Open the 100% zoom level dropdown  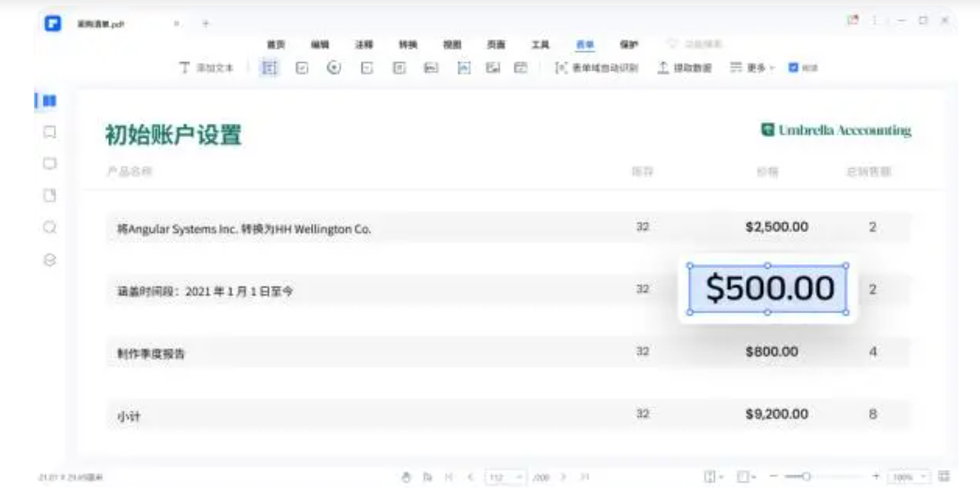pyautogui.click(x=910, y=477)
